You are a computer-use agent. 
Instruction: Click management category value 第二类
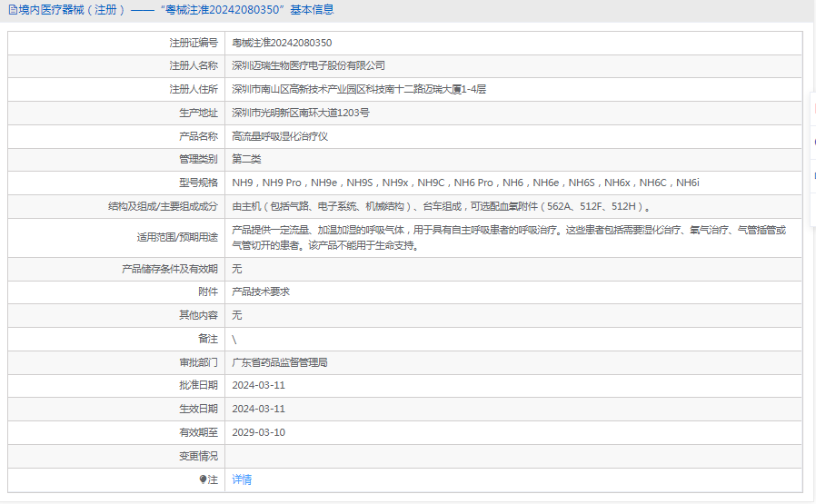click(x=246, y=159)
